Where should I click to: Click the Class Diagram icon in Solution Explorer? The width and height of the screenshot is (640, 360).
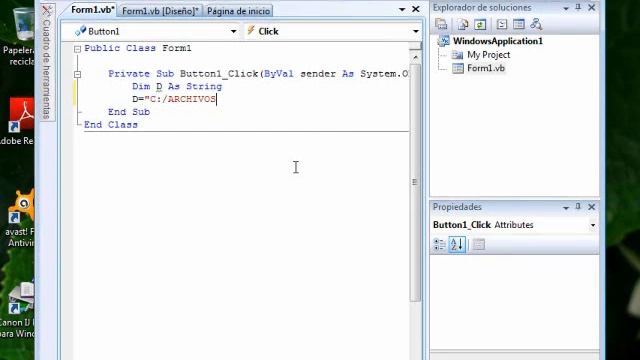pyautogui.click(x=536, y=24)
